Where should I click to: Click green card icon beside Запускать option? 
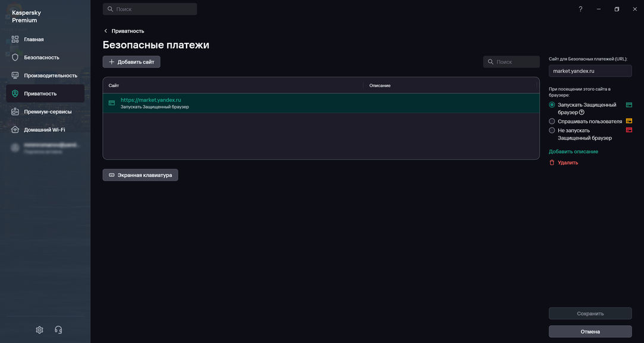click(x=629, y=105)
